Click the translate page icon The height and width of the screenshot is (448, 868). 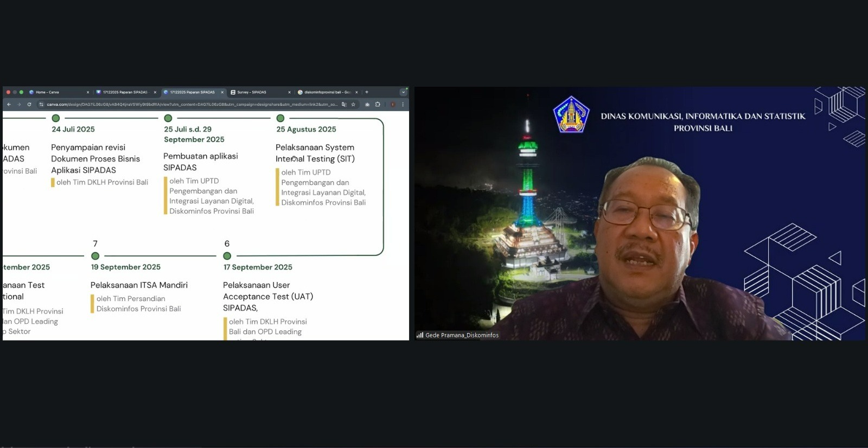click(x=344, y=105)
